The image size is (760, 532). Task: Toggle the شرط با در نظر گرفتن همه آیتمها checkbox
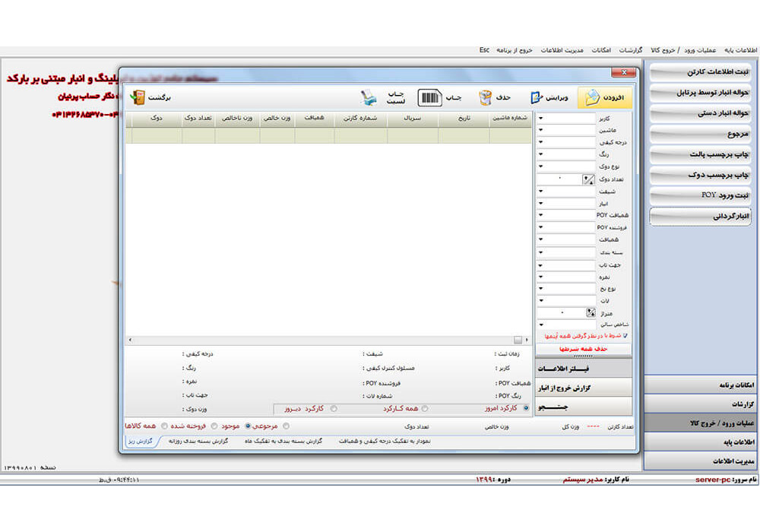(x=625, y=335)
